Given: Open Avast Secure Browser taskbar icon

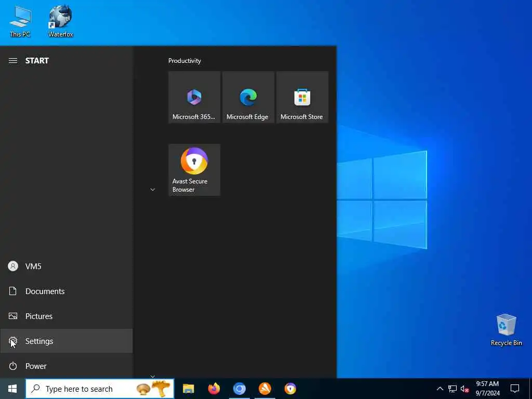Looking at the screenshot, I should pos(290,389).
